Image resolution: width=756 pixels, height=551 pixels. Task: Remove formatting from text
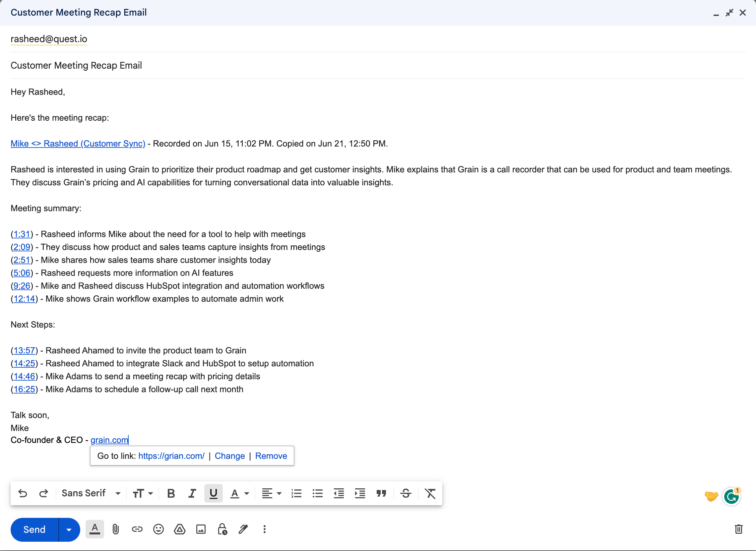coord(430,493)
